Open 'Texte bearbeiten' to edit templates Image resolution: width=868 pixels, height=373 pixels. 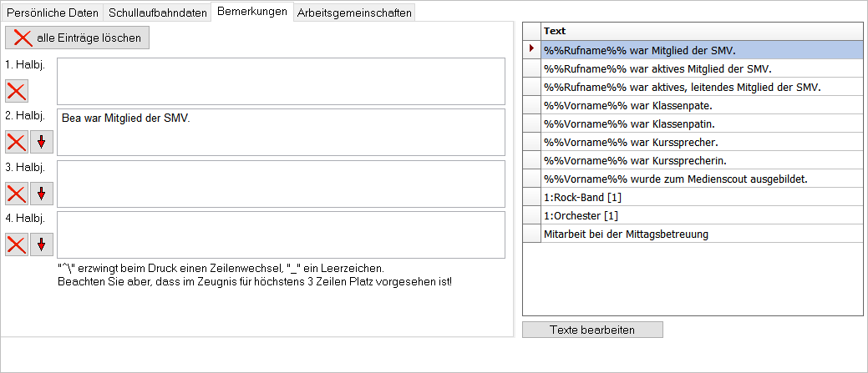[592, 330]
